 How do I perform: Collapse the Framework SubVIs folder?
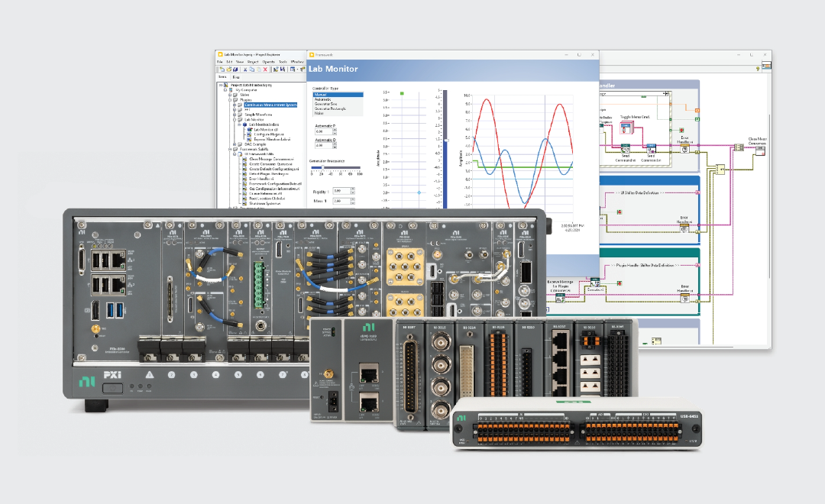[230, 150]
